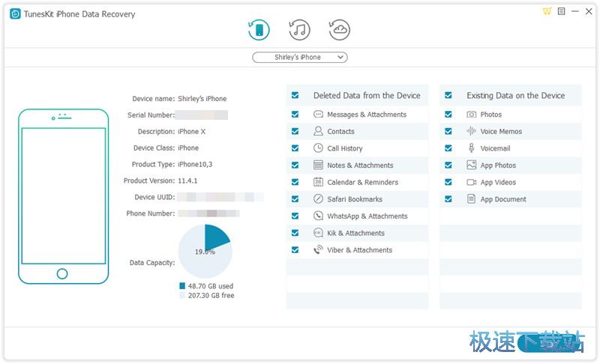Minimize the TunesKit window
This screenshot has width=600, height=364.
(574, 11)
